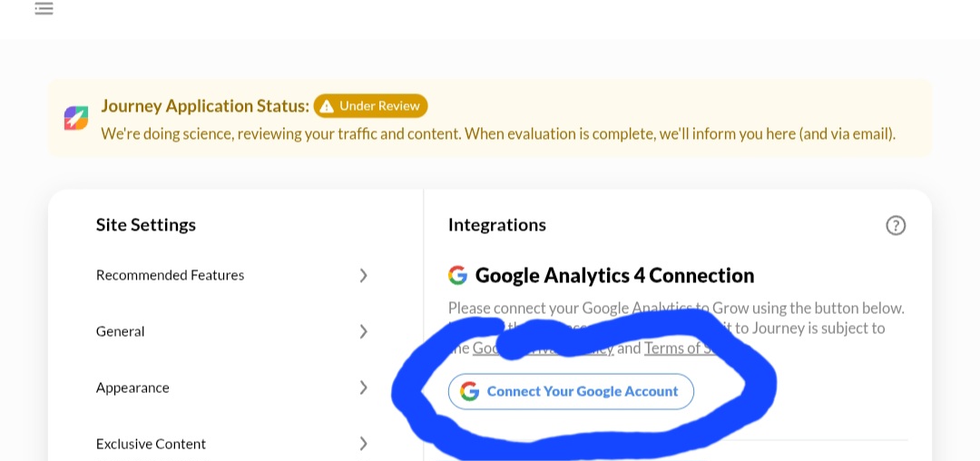
Task: Click the Google G icon inside the connect button
Action: coord(469,391)
